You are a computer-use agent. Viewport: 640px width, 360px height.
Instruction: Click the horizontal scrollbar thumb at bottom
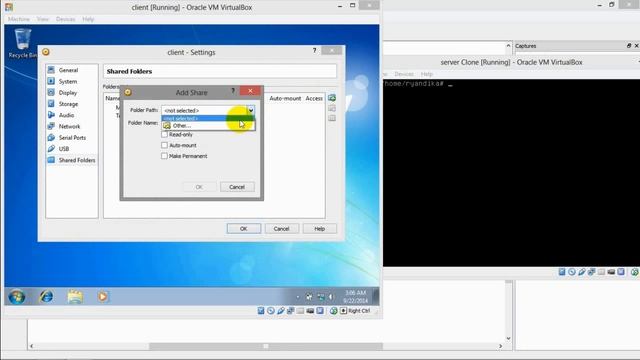[266, 346]
